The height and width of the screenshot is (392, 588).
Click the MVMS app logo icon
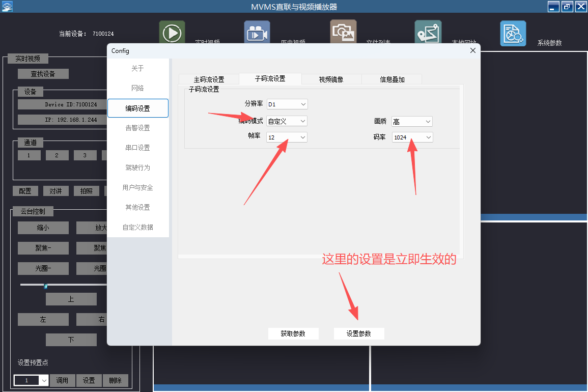point(7,6)
